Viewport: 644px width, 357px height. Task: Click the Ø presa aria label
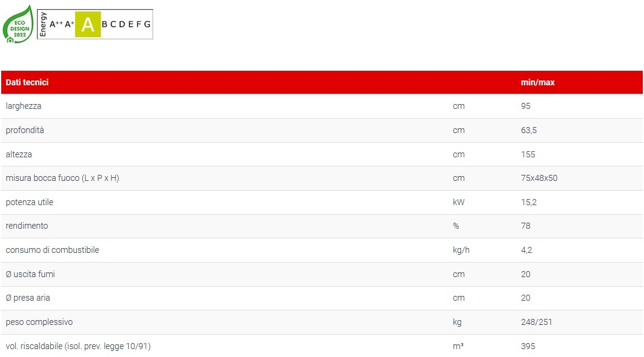[x=28, y=298]
